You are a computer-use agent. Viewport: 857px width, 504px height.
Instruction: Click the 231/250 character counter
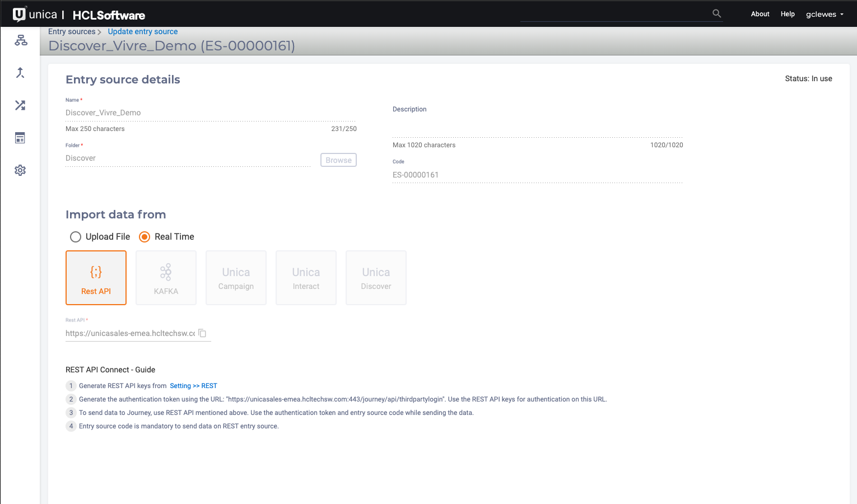pos(344,129)
